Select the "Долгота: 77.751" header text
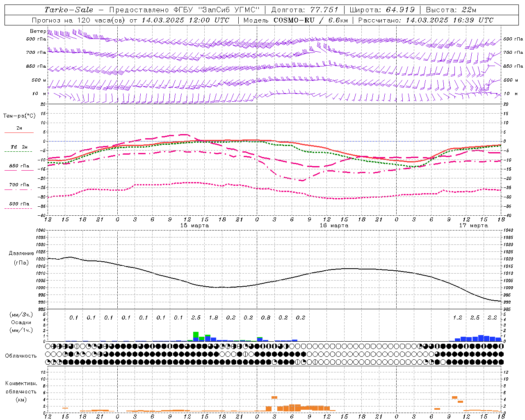 (305, 10)
